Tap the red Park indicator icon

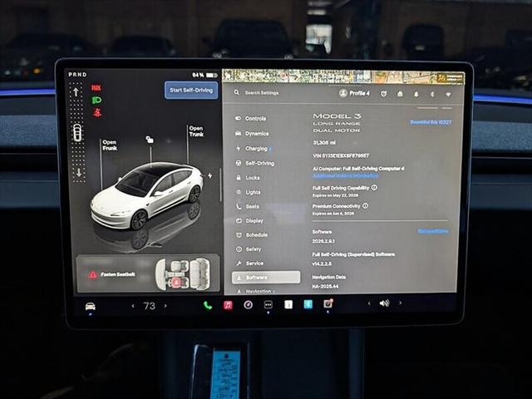[96, 88]
